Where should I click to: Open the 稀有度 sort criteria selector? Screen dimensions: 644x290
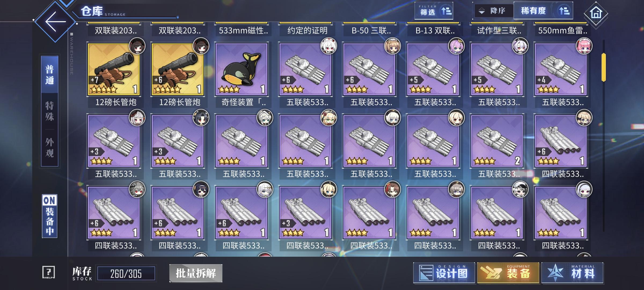(543, 11)
